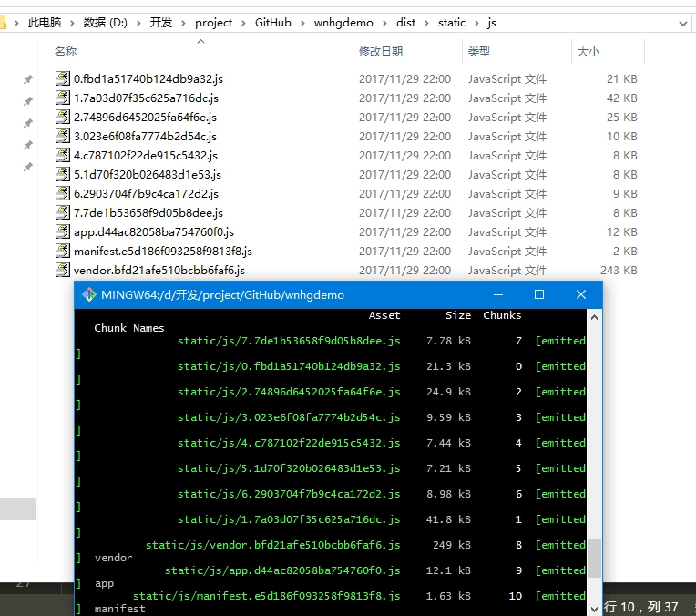Expand chevron after 此电脑 in address bar

click(72, 23)
